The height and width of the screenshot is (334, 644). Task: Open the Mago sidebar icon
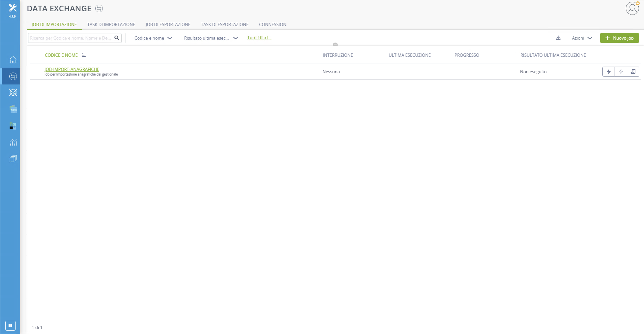coord(13,109)
